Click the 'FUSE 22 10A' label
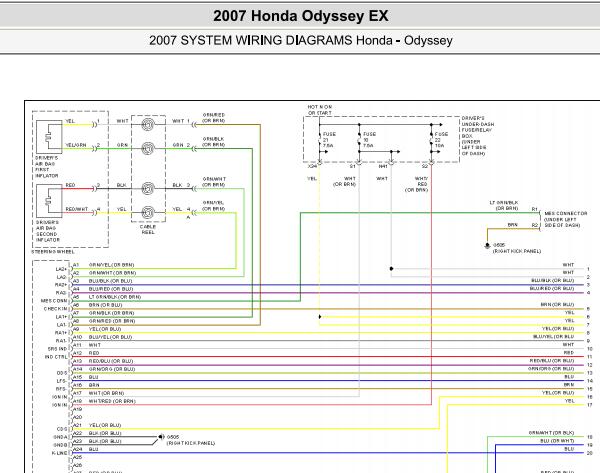The image size is (600, 473). tap(441, 140)
